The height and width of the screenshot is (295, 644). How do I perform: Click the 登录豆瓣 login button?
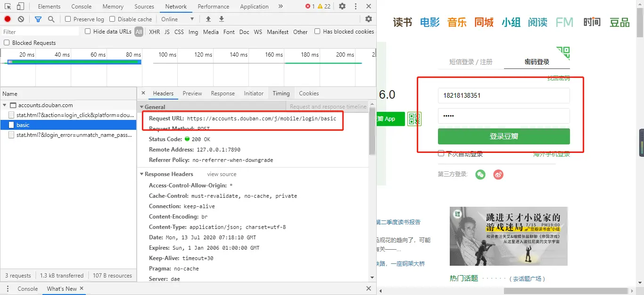[504, 136]
